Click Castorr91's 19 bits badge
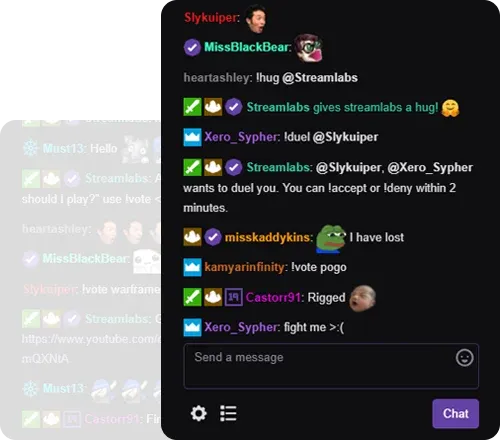Viewport: 500px width, 440px height. coord(234,297)
